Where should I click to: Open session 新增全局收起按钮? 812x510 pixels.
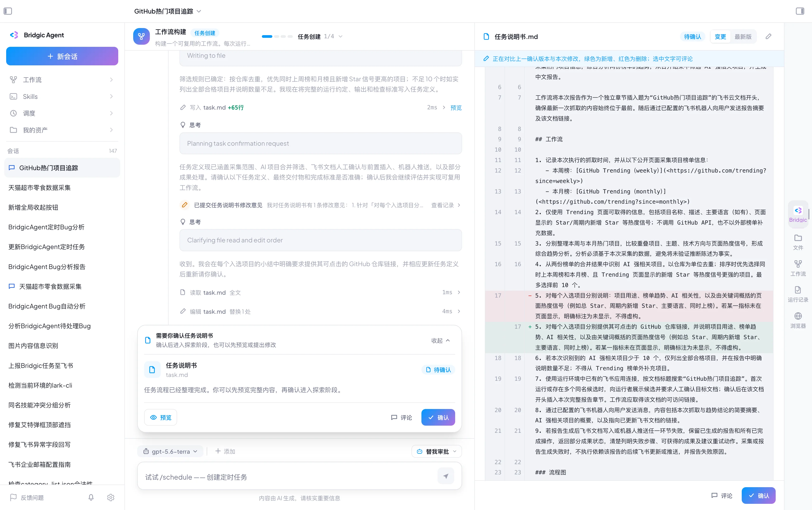(62, 207)
